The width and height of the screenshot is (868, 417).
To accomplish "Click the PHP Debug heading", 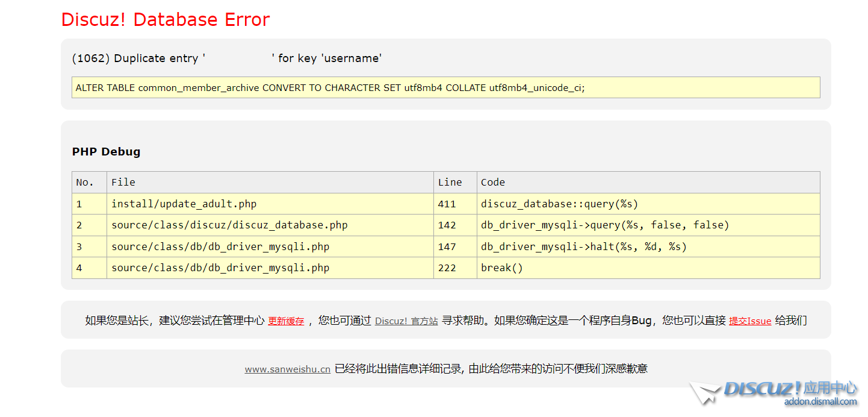I will click(106, 151).
